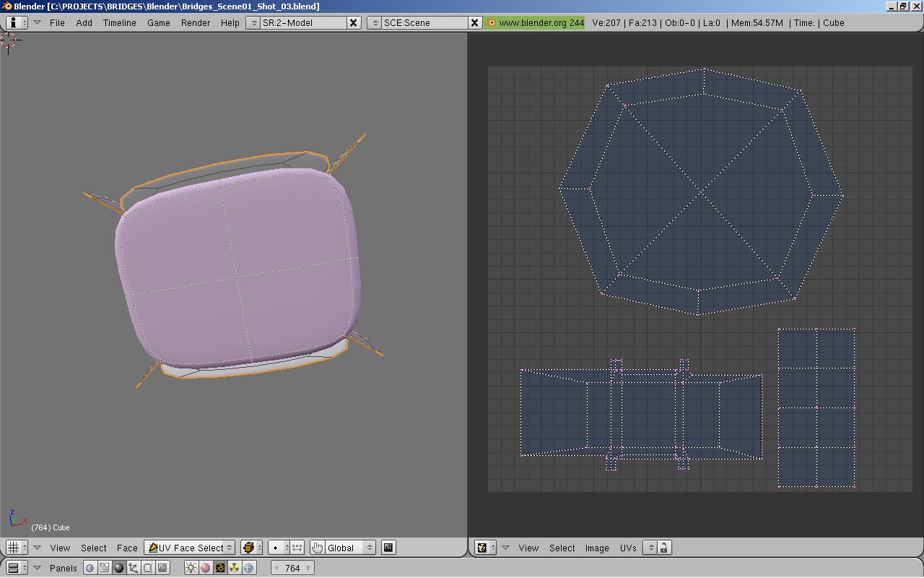
Task: Open World buttons globe icon
Action: pyautogui.click(x=249, y=568)
